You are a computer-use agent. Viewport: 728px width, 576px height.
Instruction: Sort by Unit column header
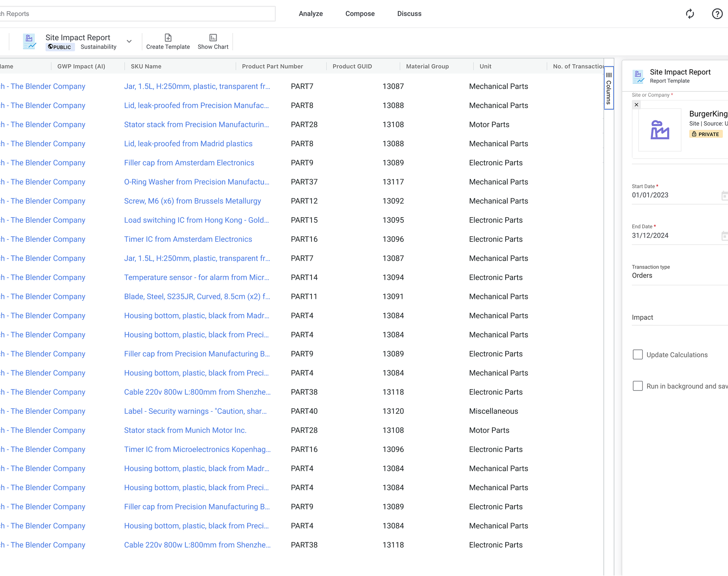[x=485, y=66]
